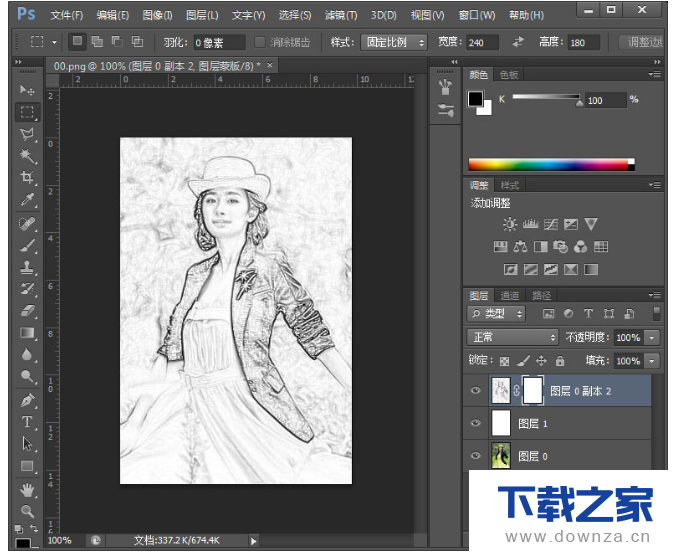Open the 样式 fixed ratio dropdown
The image size is (679, 555).
(394, 42)
